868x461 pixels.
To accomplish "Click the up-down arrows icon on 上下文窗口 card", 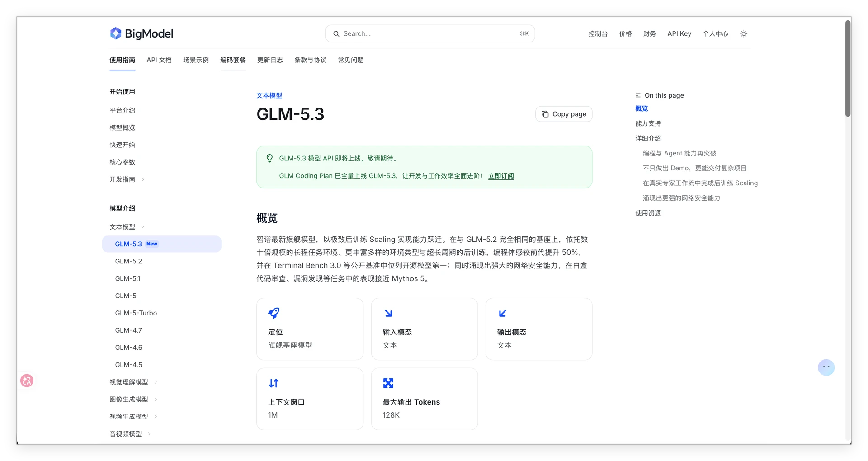I will pyautogui.click(x=274, y=383).
